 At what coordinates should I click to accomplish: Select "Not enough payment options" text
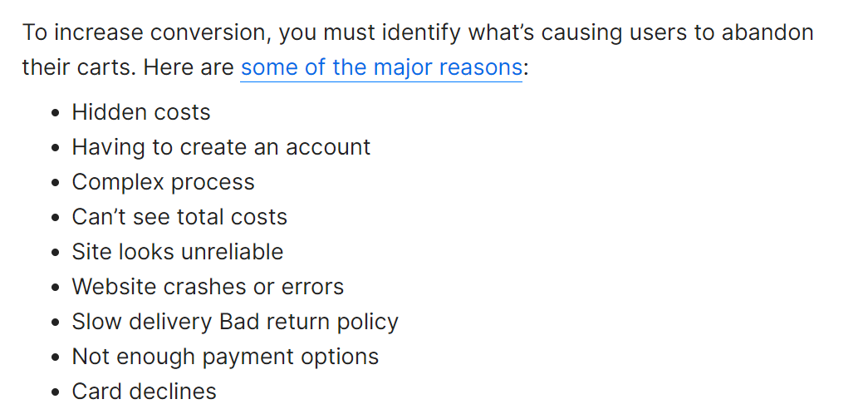(x=225, y=357)
